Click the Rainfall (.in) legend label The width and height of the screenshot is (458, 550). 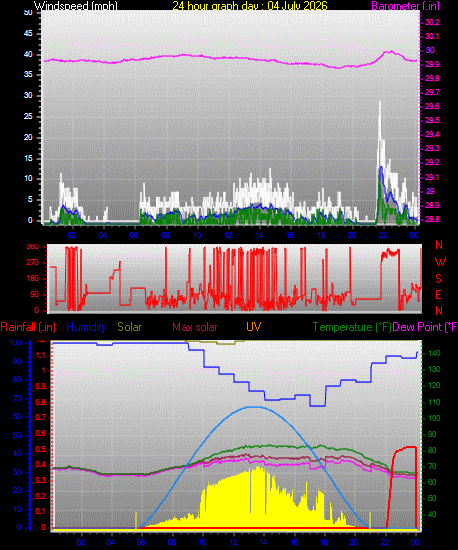[28, 327]
